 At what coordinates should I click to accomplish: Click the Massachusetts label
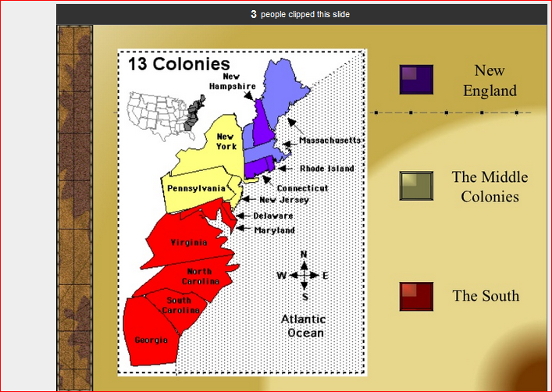(330, 141)
